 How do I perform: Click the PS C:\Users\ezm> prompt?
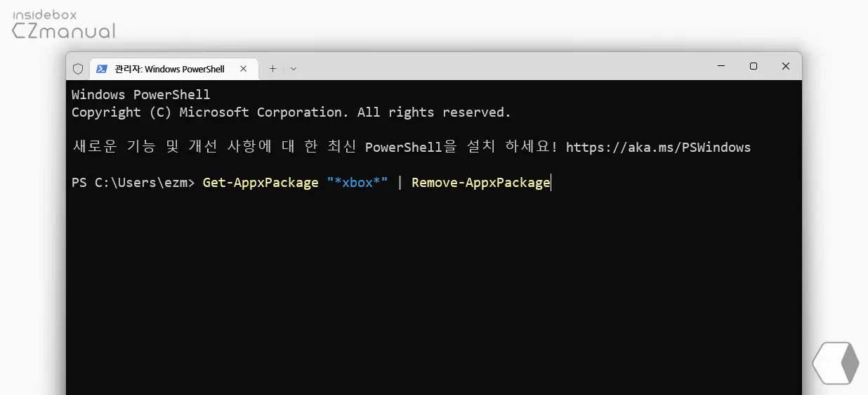tap(133, 183)
